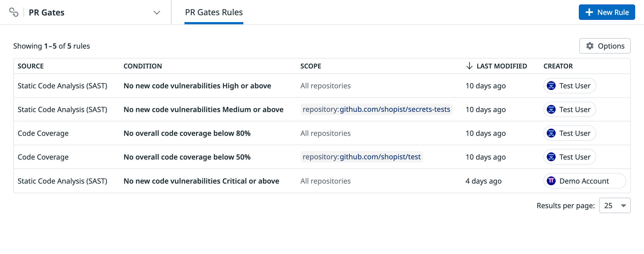Switch to the PR Gates Rules tab

click(214, 12)
